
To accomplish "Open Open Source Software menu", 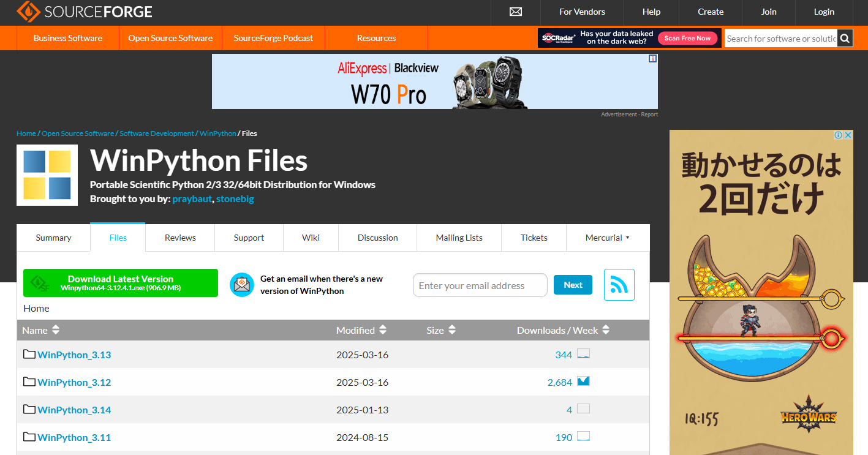I will pyautogui.click(x=170, y=38).
